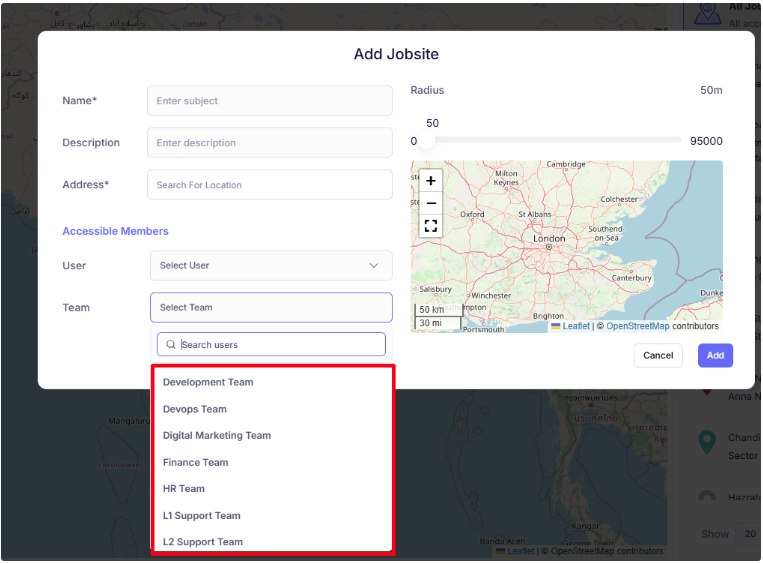
Task: Click the Add button
Action: [715, 356]
